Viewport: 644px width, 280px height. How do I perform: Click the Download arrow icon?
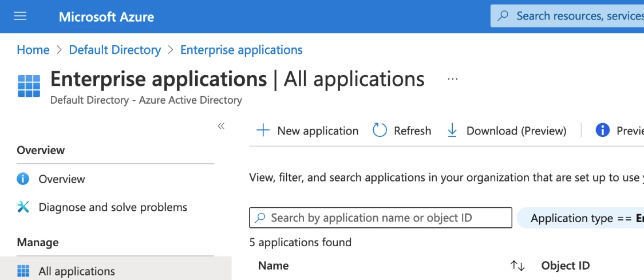[452, 131]
